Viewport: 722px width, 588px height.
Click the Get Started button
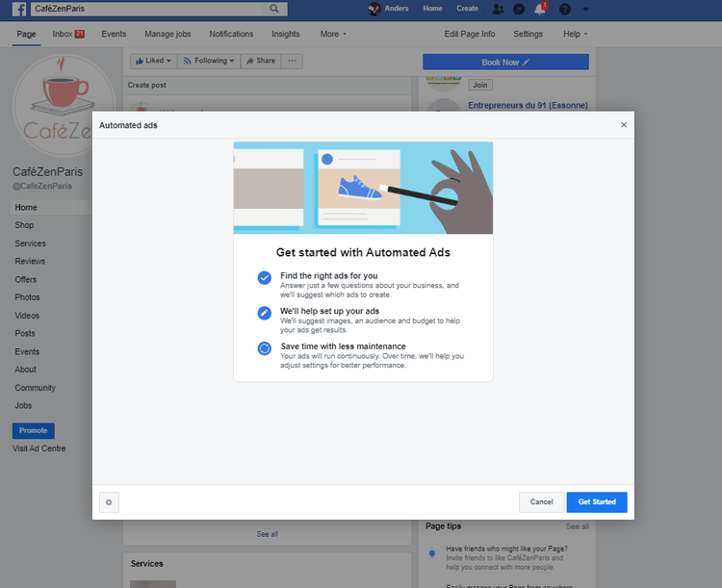tap(597, 502)
